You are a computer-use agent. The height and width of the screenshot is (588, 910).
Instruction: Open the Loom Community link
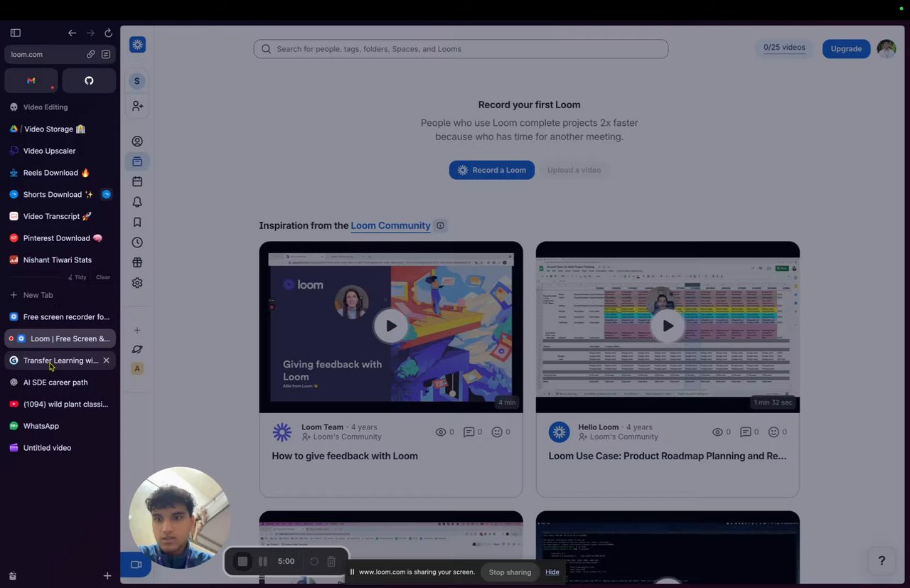tap(390, 225)
